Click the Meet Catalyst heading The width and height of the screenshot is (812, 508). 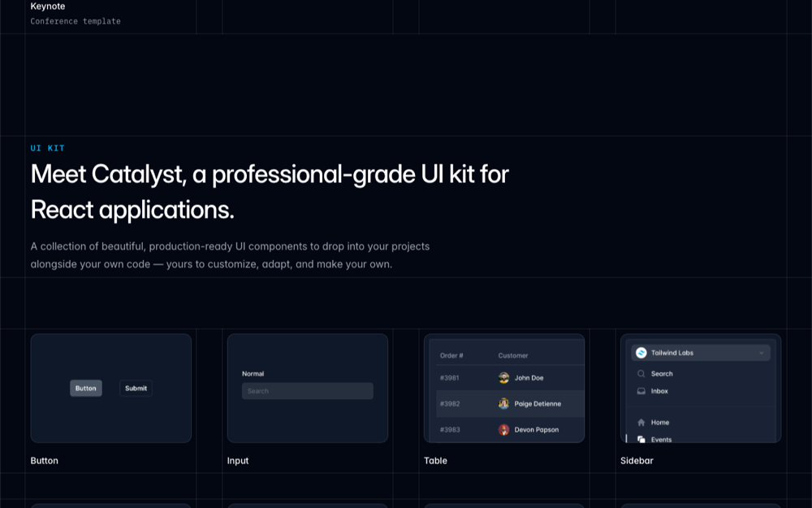270,192
